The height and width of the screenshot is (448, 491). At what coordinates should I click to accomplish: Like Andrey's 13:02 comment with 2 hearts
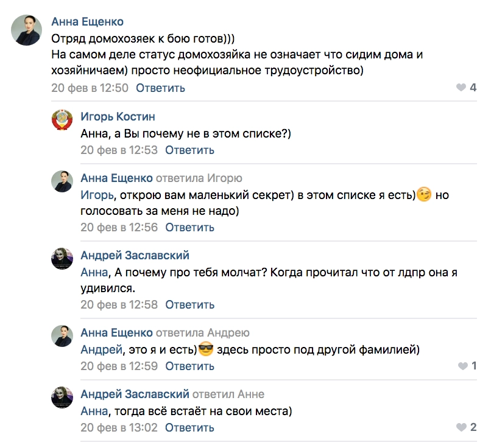pyautogui.click(x=461, y=427)
